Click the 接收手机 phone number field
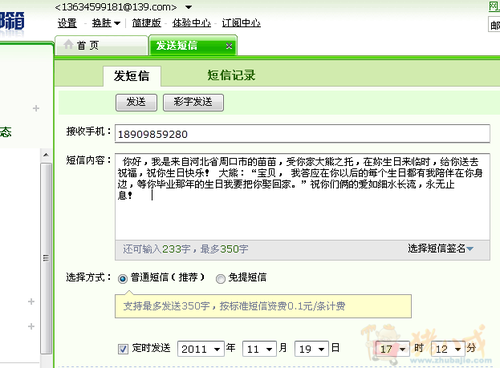The width and height of the screenshot is (500, 368). (302, 134)
